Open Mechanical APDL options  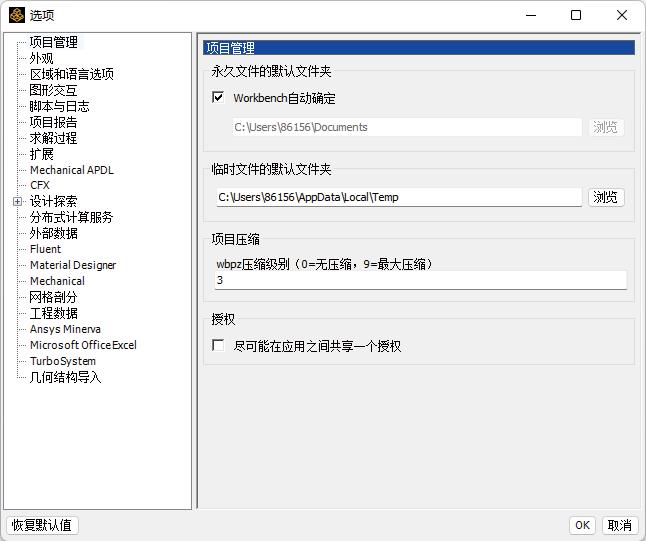(x=72, y=170)
